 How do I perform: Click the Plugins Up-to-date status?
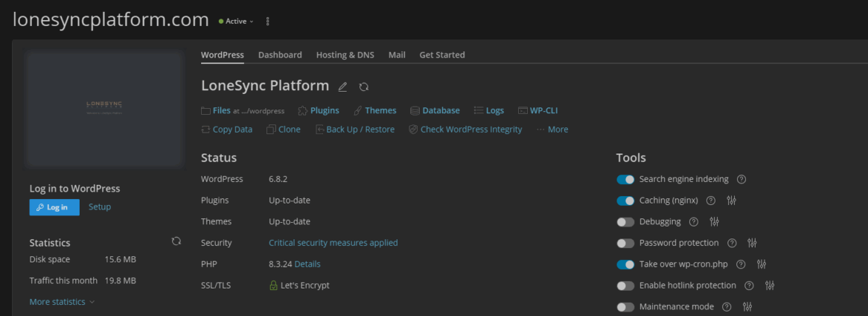pyautogui.click(x=290, y=200)
